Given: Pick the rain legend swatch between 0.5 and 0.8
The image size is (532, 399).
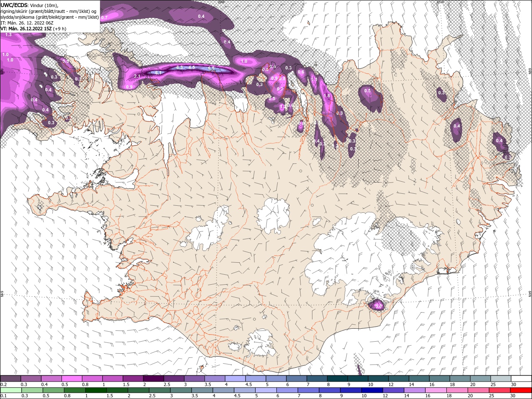Looking at the screenshot, I should pyautogui.click(x=54, y=390).
